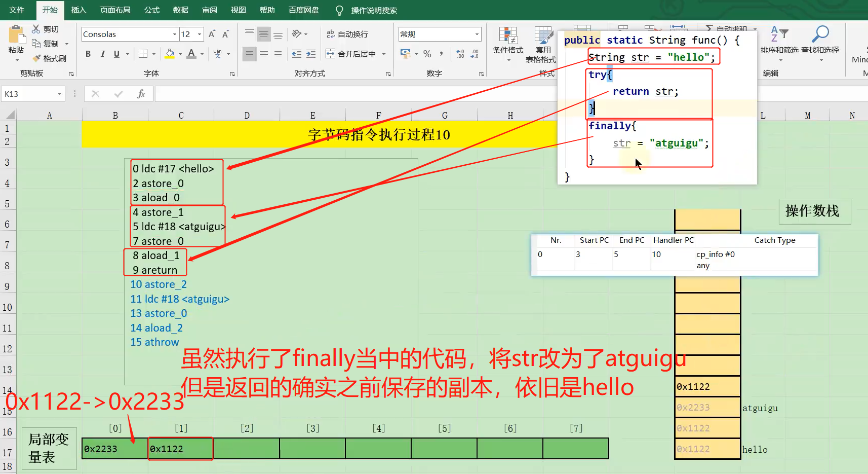868x474 pixels.
Task: Apply percent style format
Action: 427,54
